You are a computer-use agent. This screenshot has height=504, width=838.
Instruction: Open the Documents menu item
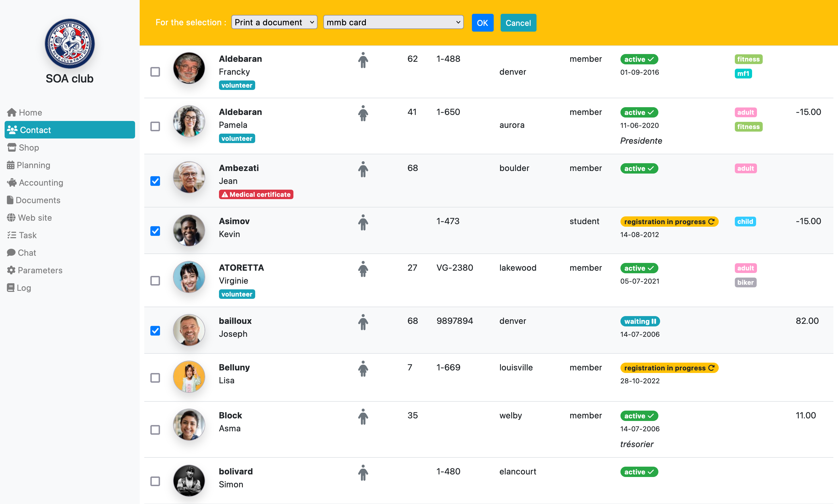click(x=34, y=200)
